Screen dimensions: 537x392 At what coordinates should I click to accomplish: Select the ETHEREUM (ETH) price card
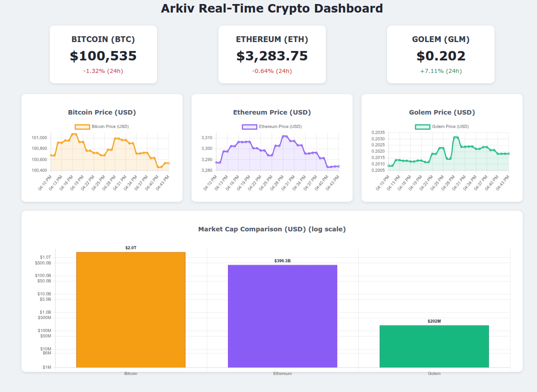pyautogui.click(x=272, y=54)
